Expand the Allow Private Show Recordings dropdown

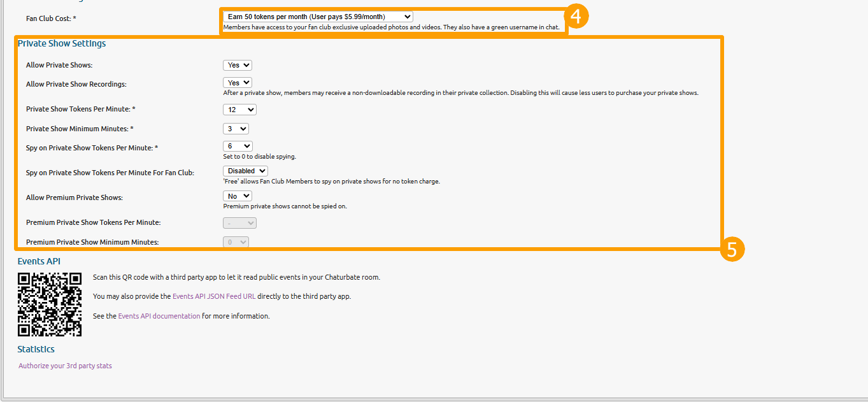tap(238, 83)
